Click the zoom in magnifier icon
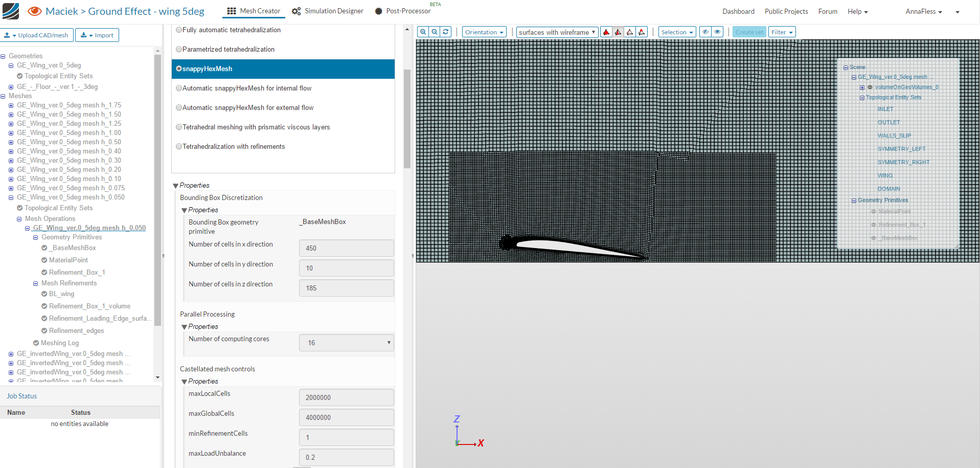 point(423,32)
